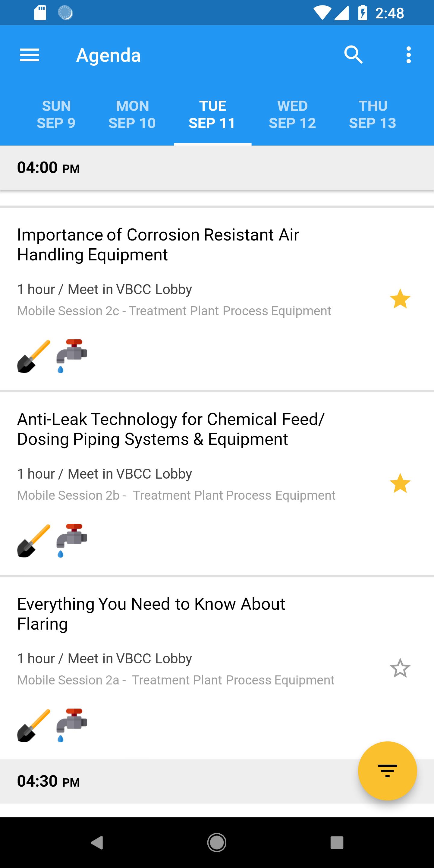Viewport: 434px width, 868px height.
Task: Open the three-dot overflow menu
Action: 408,55
